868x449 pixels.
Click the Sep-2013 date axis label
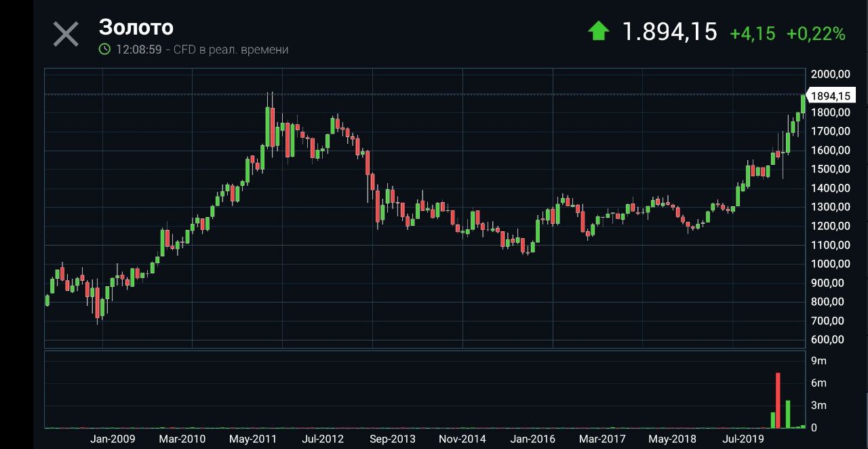pyautogui.click(x=393, y=439)
